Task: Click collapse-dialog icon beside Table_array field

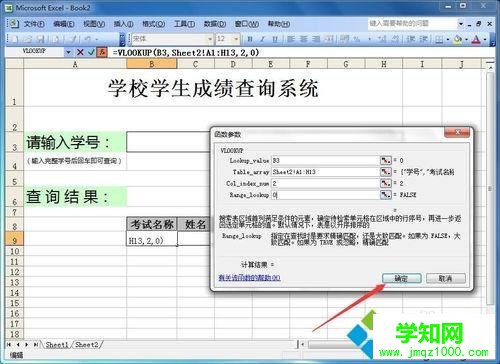Action: click(x=386, y=172)
